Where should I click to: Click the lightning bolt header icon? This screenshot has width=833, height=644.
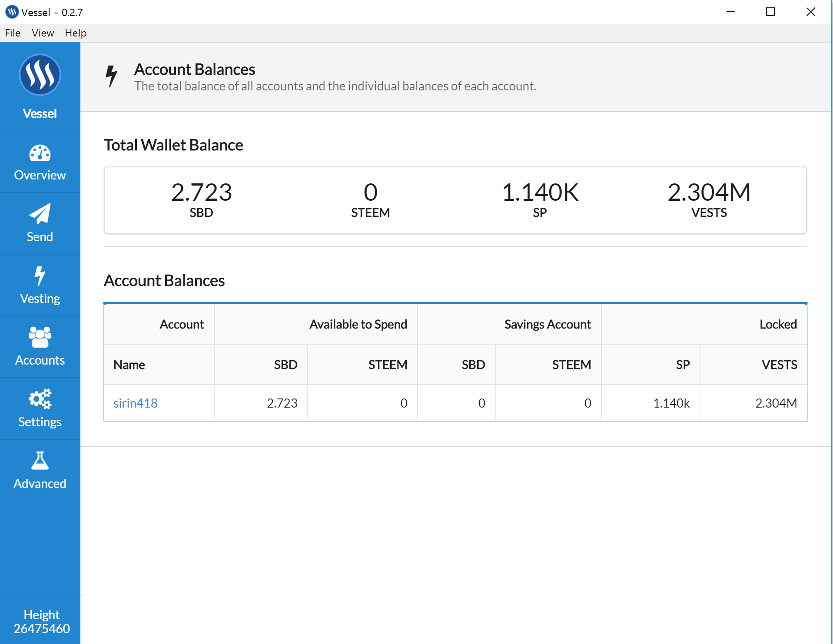point(112,76)
